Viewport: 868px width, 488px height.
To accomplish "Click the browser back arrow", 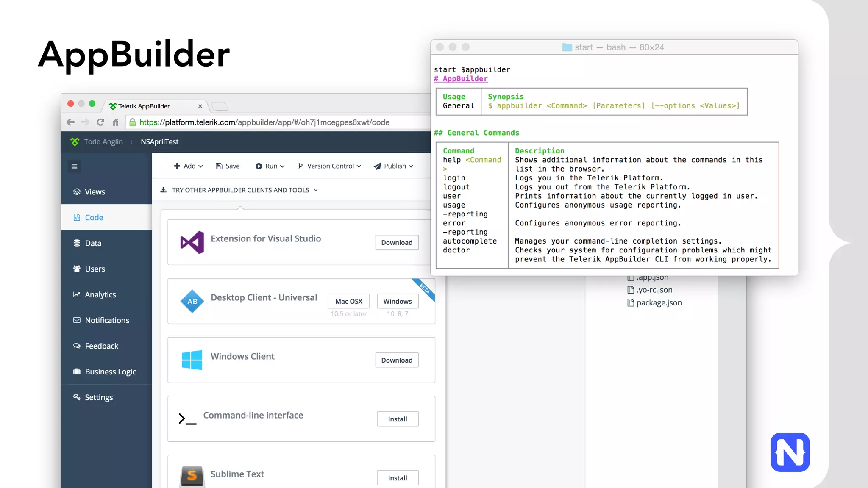I will tap(70, 122).
